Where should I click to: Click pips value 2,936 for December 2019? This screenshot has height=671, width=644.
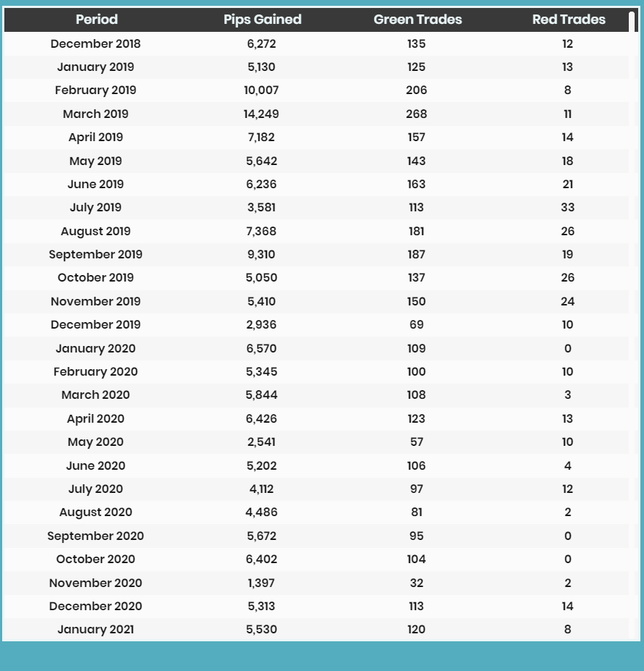click(x=261, y=325)
